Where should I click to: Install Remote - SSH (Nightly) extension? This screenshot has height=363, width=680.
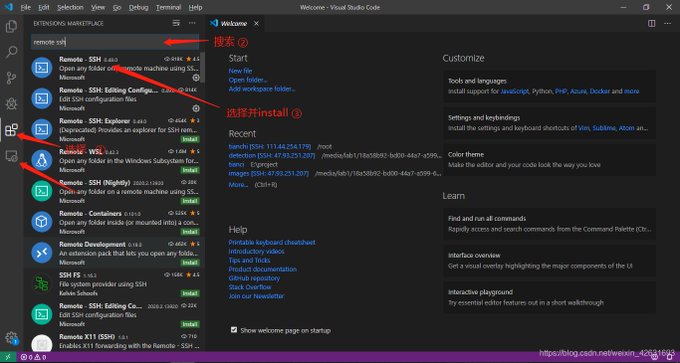[190, 201]
